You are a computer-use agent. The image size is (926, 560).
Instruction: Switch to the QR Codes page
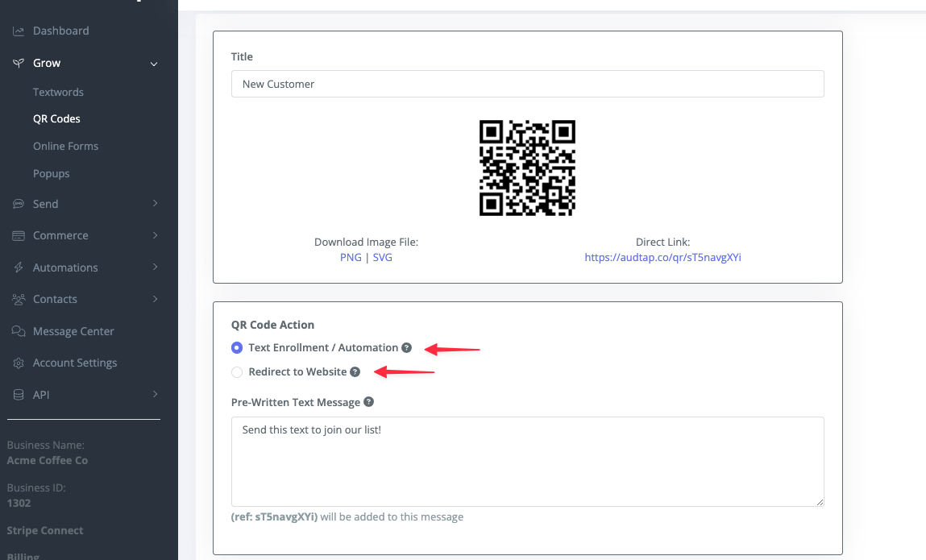pos(57,118)
